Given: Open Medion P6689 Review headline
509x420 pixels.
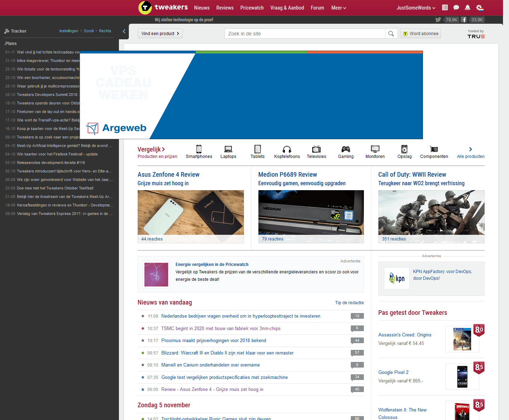Looking at the screenshot, I should tap(288, 175).
